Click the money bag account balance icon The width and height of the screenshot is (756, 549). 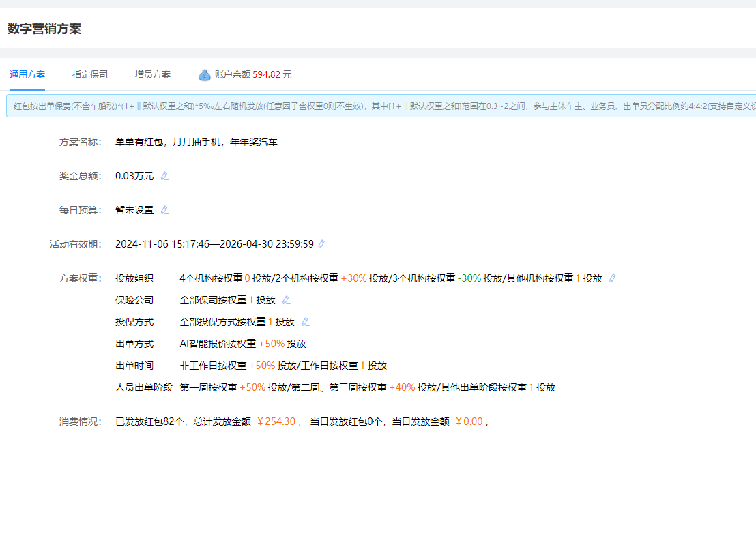(x=205, y=75)
